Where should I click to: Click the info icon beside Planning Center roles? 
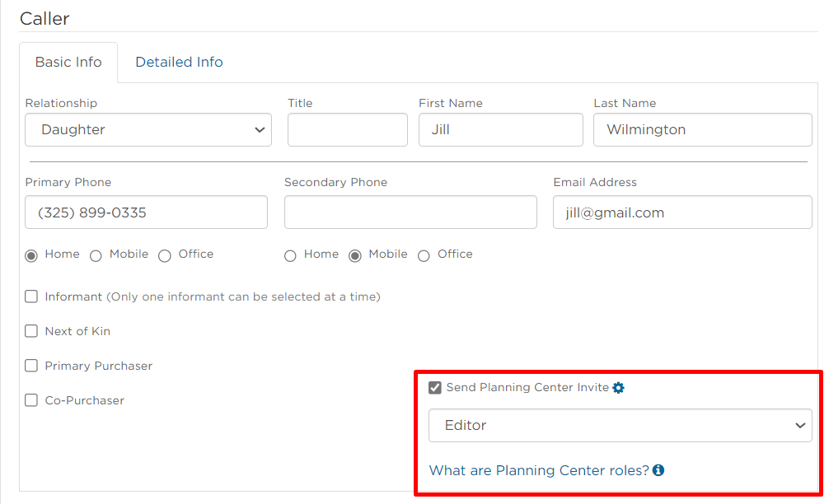(x=658, y=470)
